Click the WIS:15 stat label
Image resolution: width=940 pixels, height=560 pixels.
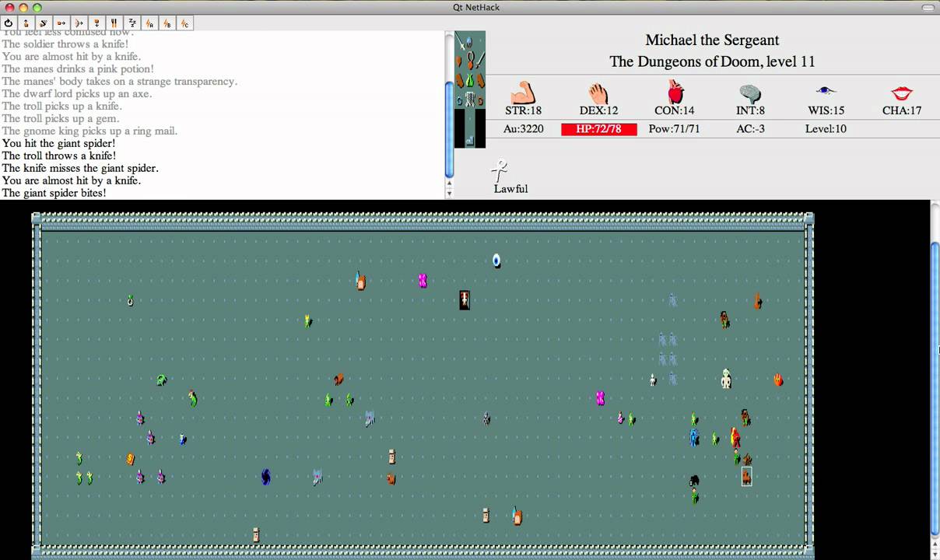pyautogui.click(x=826, y=111)
